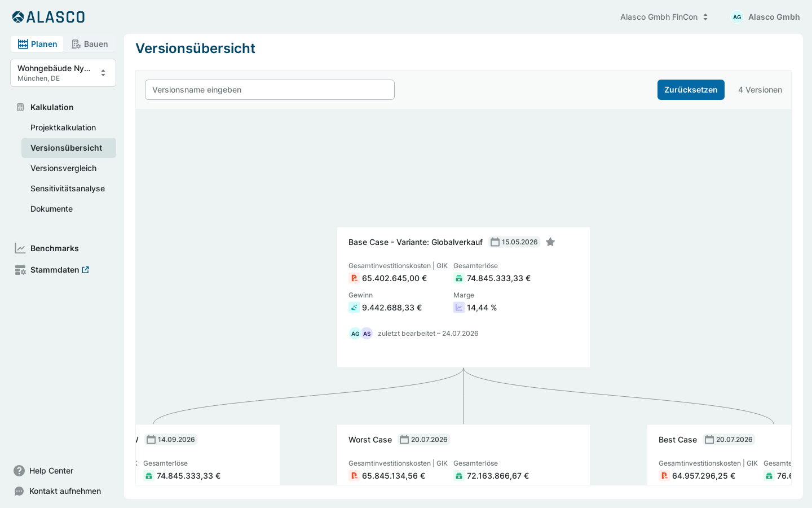The image size is (812, 508).
Task: Click the red GIK icon beside 65.845.134,56 €
Action: [354, 476]
